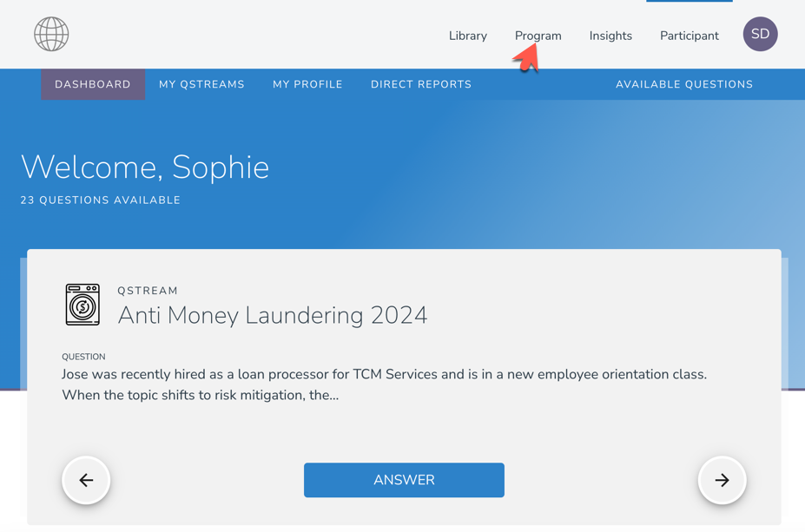Select the Dashboard tab
Viewport: 805px width, 532px height.
(93, 84)
